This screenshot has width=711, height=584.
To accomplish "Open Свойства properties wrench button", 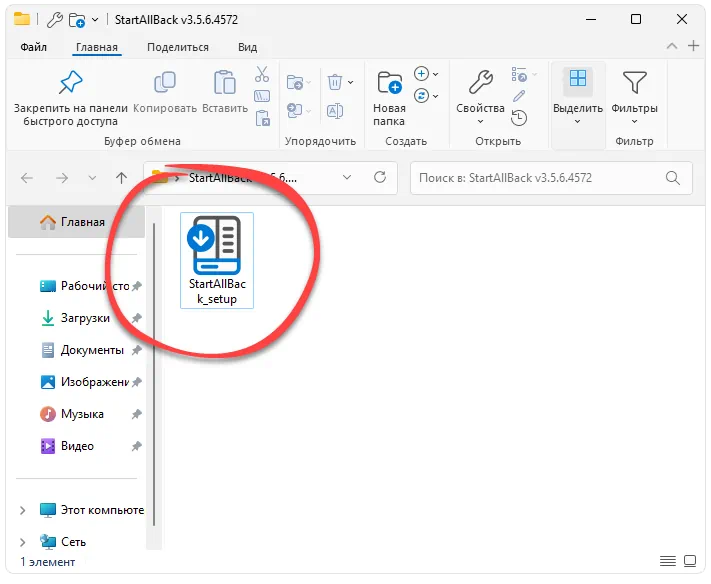I will [x=480, y=97].
